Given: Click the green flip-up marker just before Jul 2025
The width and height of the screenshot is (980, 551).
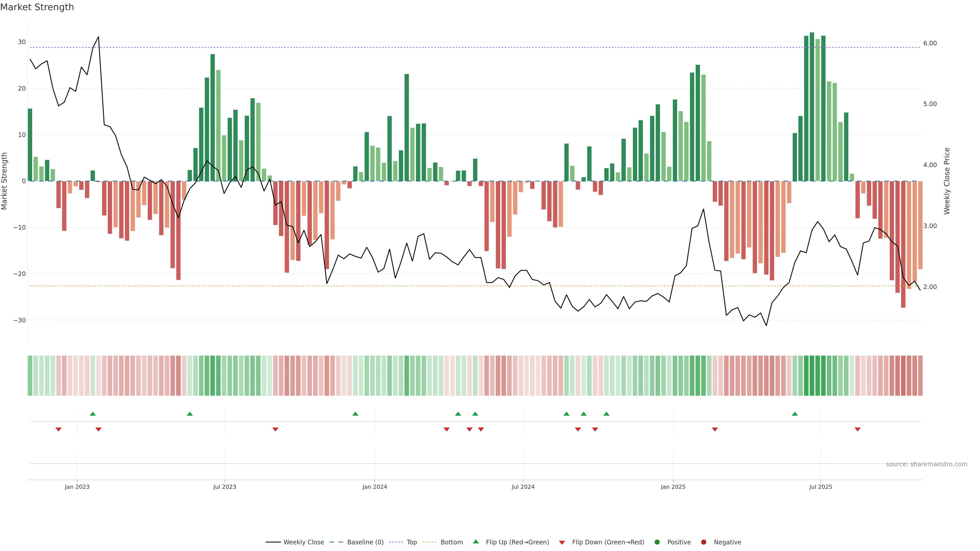Looking at the screenshot, I should (x=795, y=414).
